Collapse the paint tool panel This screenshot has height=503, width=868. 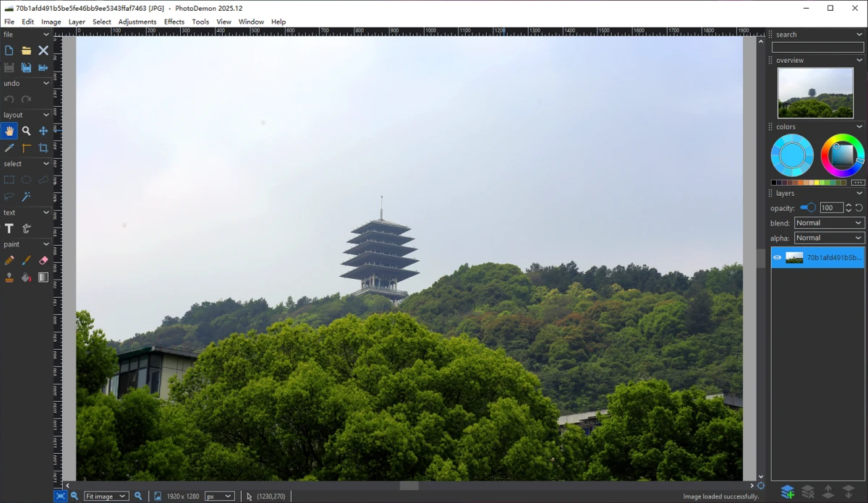[46, 244]
